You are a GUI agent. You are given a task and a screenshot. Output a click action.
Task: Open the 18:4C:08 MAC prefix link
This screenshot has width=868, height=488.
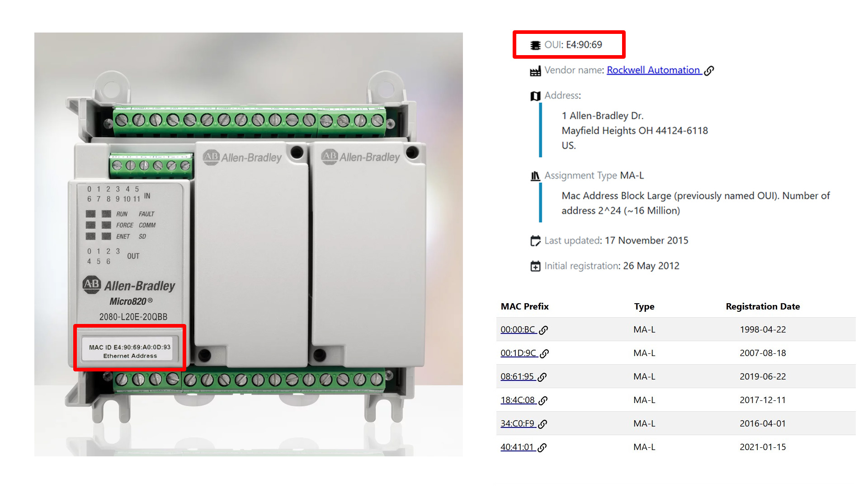tap(518, 400)
